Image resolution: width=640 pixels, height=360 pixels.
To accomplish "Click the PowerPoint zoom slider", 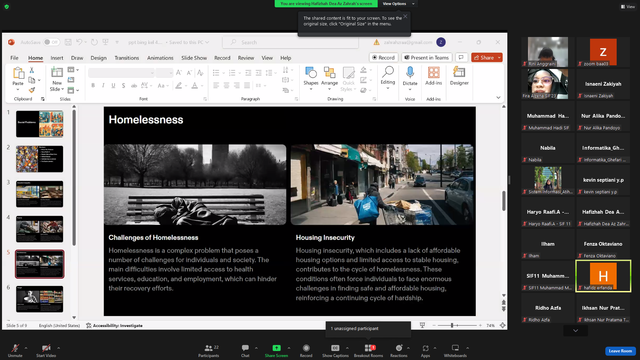I will point(456,325).
